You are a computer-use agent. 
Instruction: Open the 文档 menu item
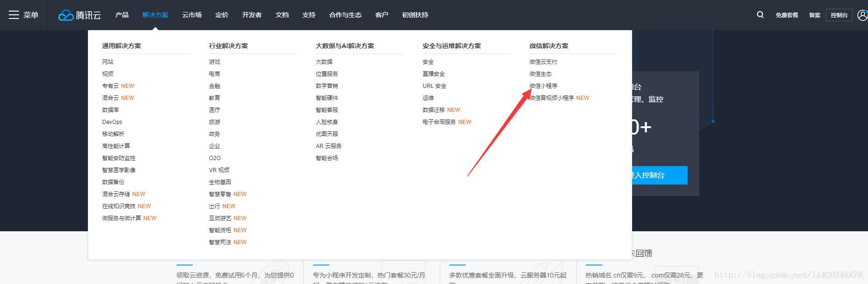coord(282,15)
